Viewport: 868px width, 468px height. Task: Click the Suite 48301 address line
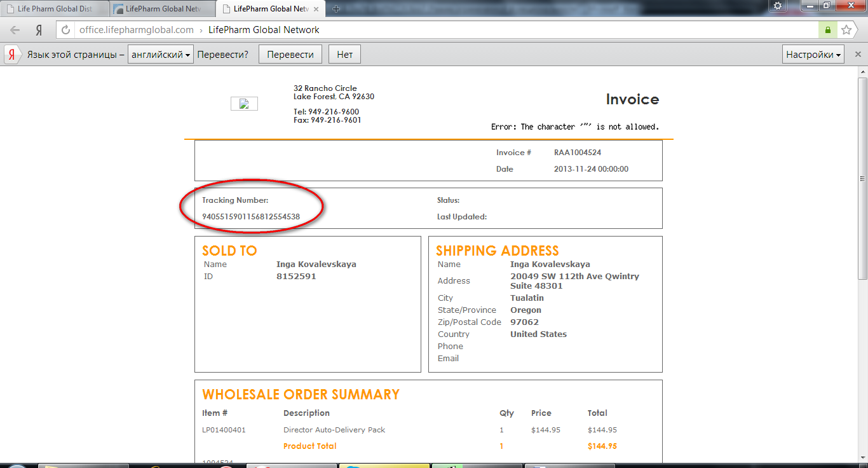[x=536, y=286]
